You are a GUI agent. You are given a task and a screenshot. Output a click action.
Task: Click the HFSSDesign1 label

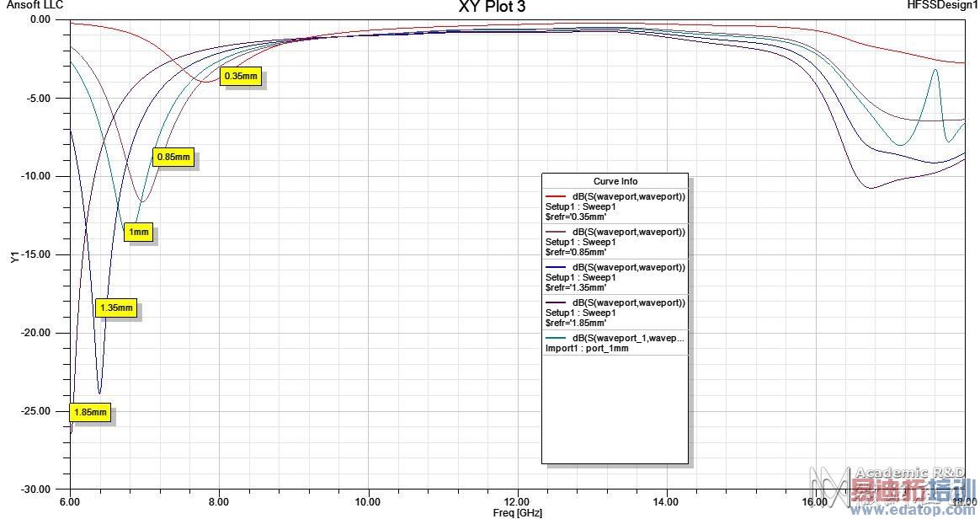click(940, 5)
